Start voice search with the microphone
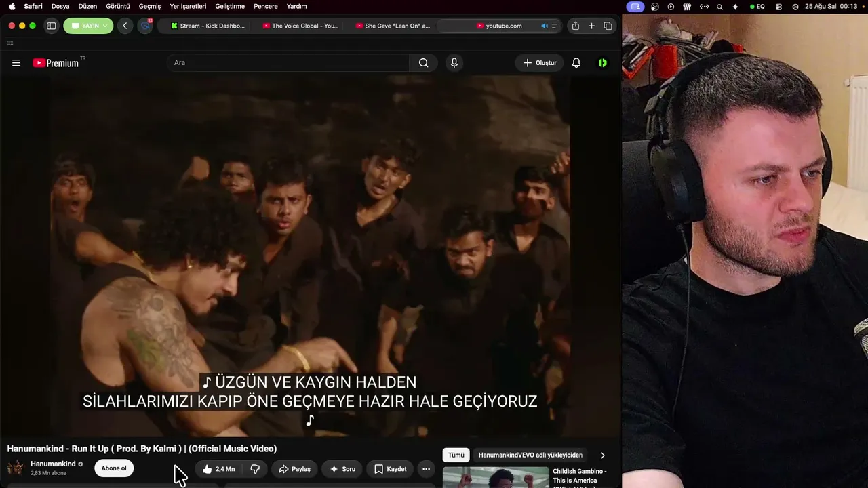868x488 pixels. click(454, 63)
